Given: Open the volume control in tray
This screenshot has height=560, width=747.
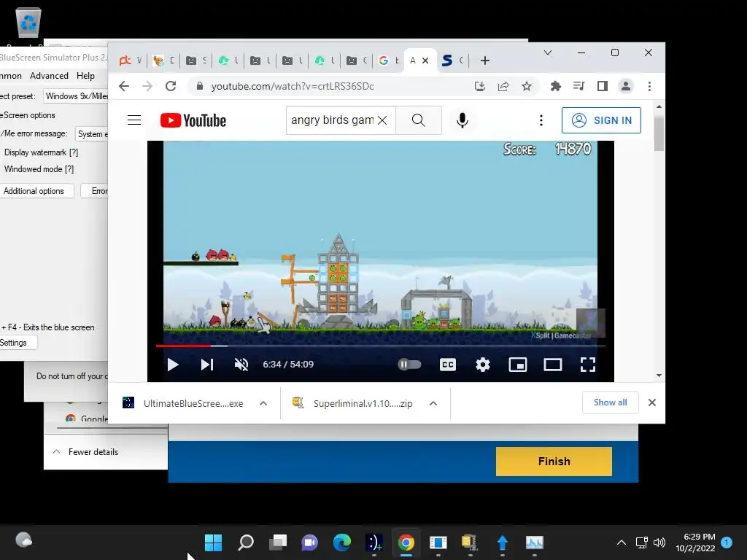Looking at the screenshot, I should 659,542.
